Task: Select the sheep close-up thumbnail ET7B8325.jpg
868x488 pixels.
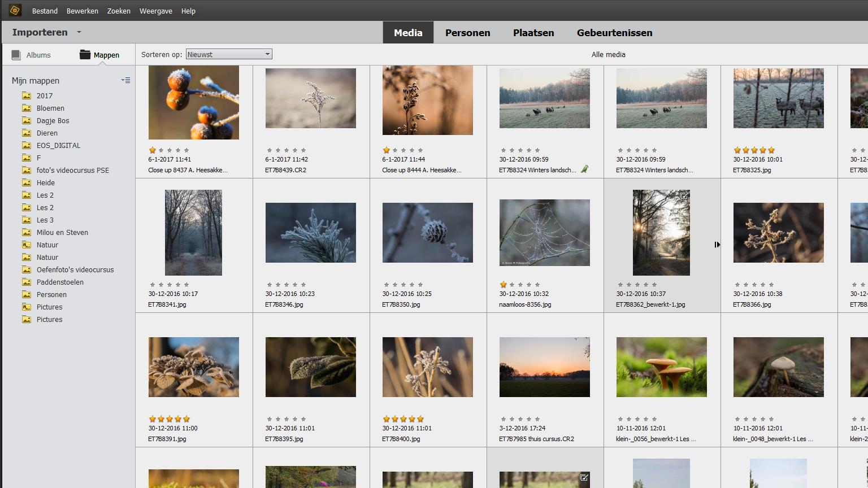Action: (x=778, y=98)
